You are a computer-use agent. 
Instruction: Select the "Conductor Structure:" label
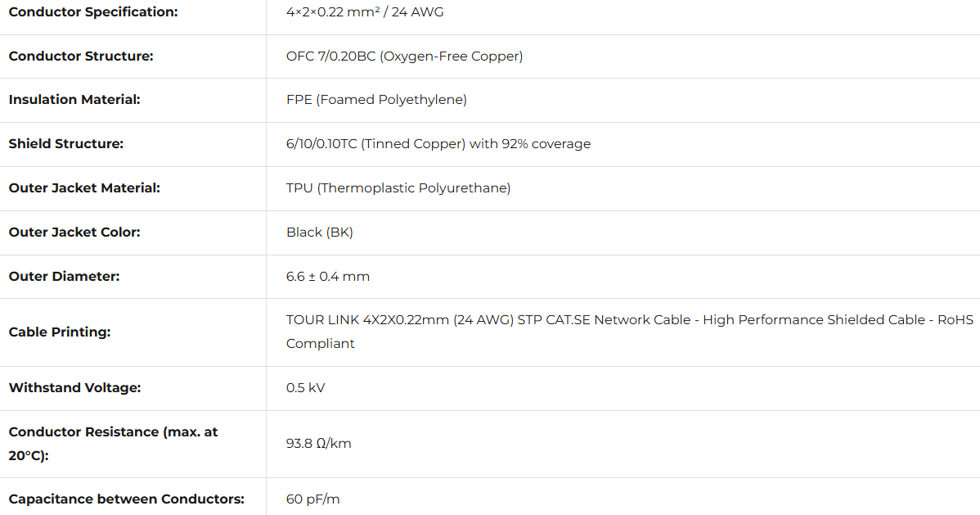tap(81, 56)
